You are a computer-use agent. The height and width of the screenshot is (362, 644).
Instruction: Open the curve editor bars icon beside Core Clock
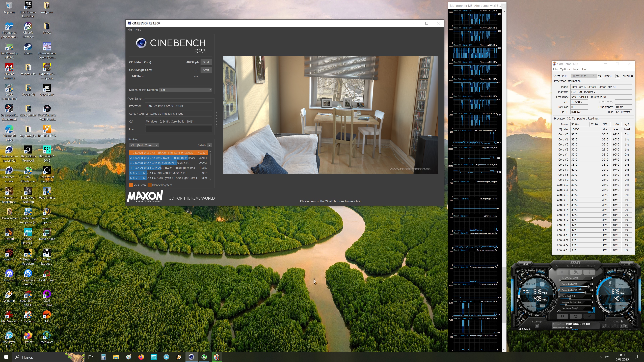pyautogui.click(x=559, y=296)
